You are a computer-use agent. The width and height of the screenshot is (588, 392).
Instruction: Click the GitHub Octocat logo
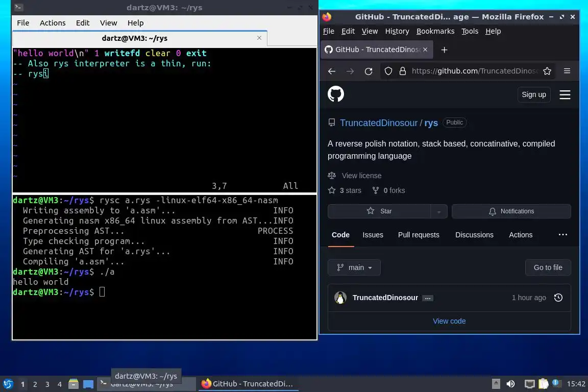(x=336, y=94)
